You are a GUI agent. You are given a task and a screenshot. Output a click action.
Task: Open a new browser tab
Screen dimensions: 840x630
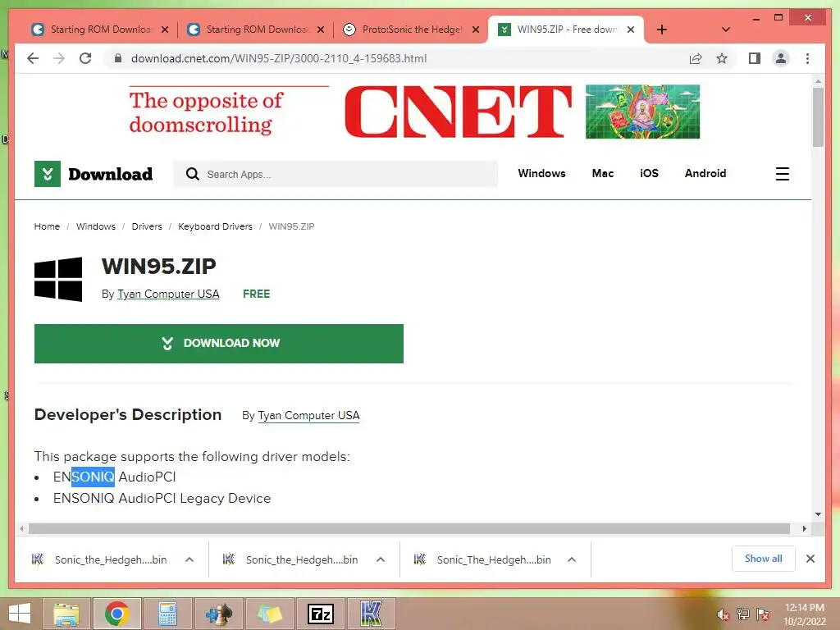pyautogui.click(x=662, y=30)
